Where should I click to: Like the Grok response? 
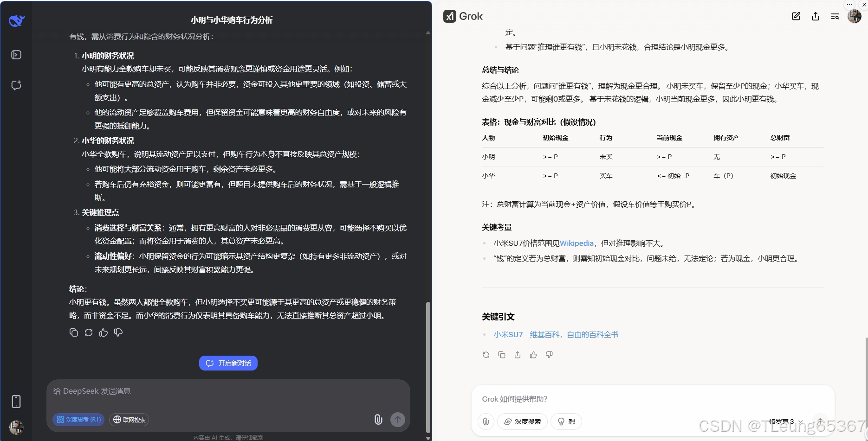click(x=533, y=355)
